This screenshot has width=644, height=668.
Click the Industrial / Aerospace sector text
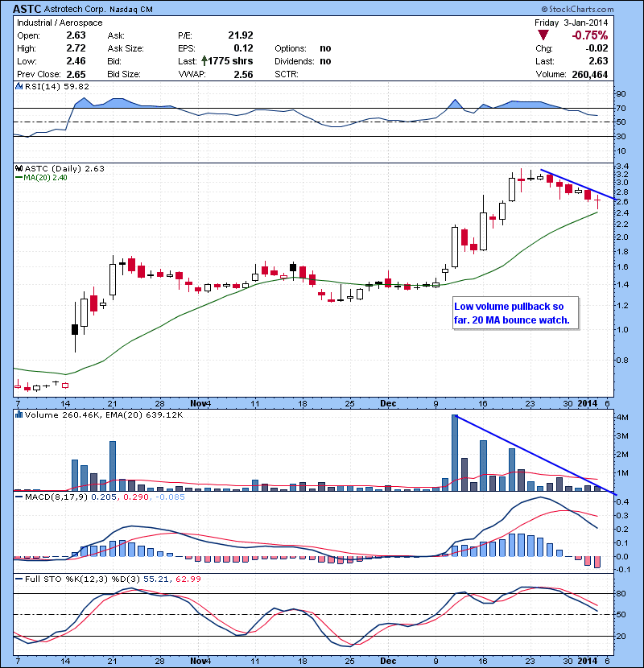click(60, 23)
